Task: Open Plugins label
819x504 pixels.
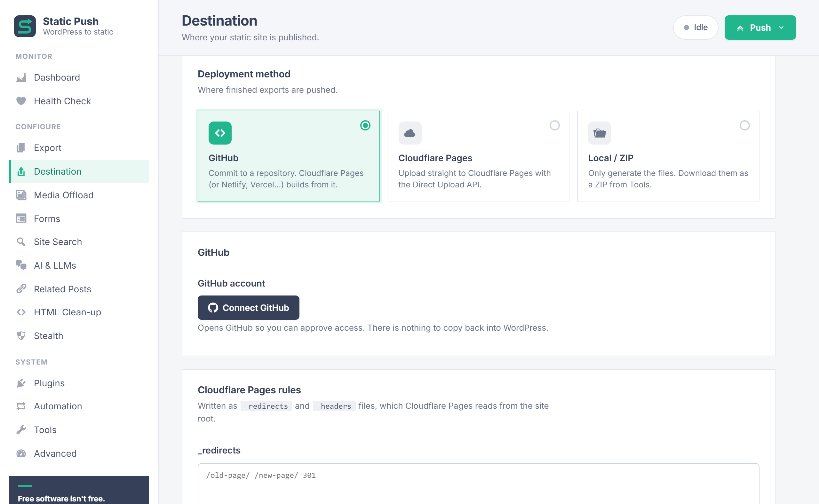Action: pyautogui.click(x=49, y=383)
